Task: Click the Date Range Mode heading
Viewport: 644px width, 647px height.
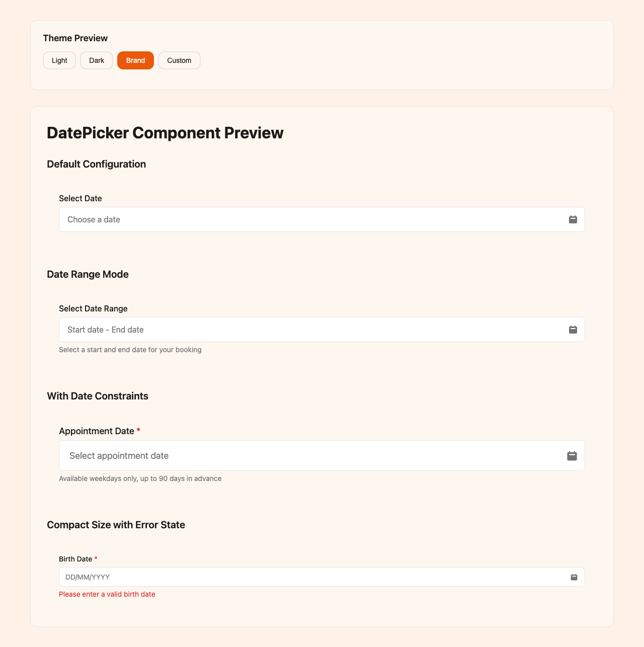Action: coord(88,274)
